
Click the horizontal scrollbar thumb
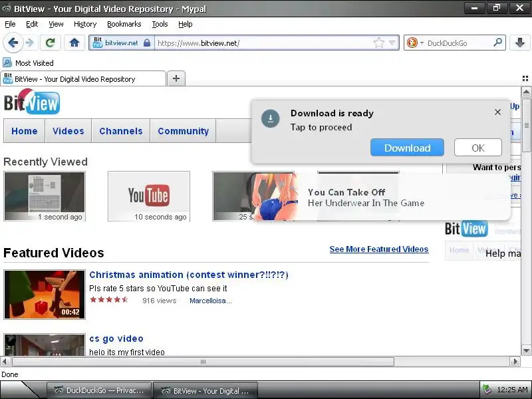[203, 362]
